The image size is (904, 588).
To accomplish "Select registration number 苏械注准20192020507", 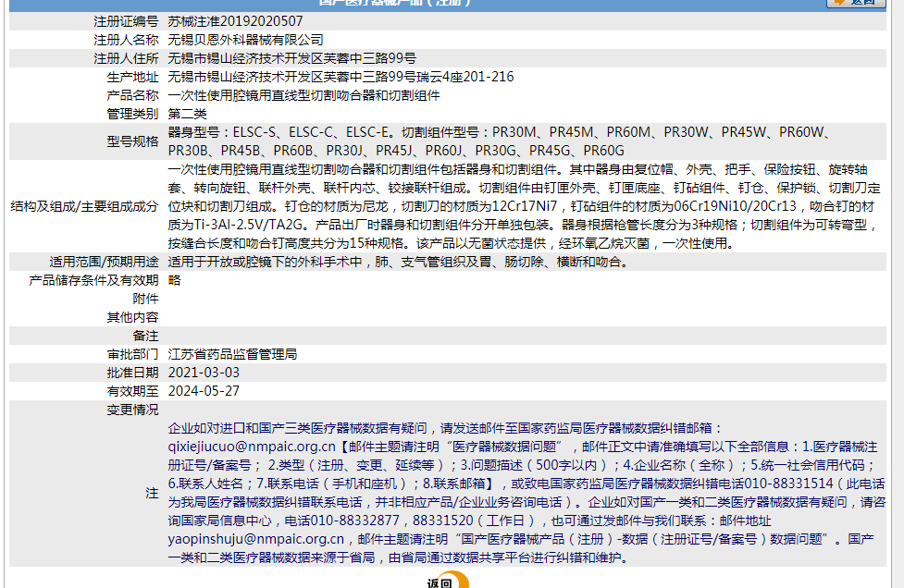I will tap(235, 21).
